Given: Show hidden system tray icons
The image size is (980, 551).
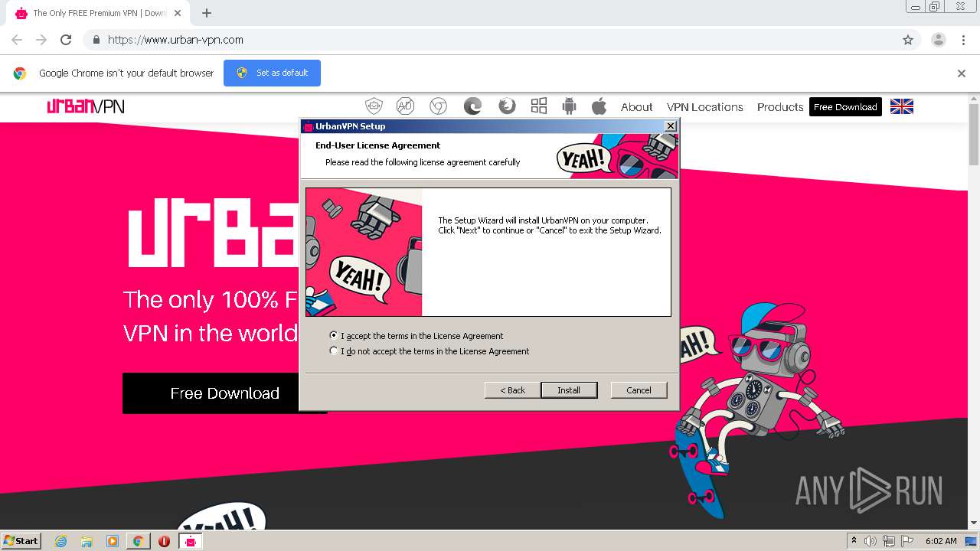Looking at the screenshot, I should coord(854,541).
